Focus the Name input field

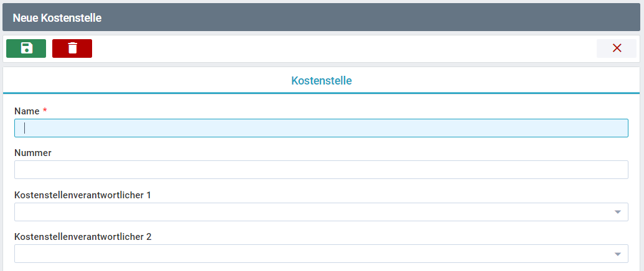pyautogui.click(x=321, y=128)
